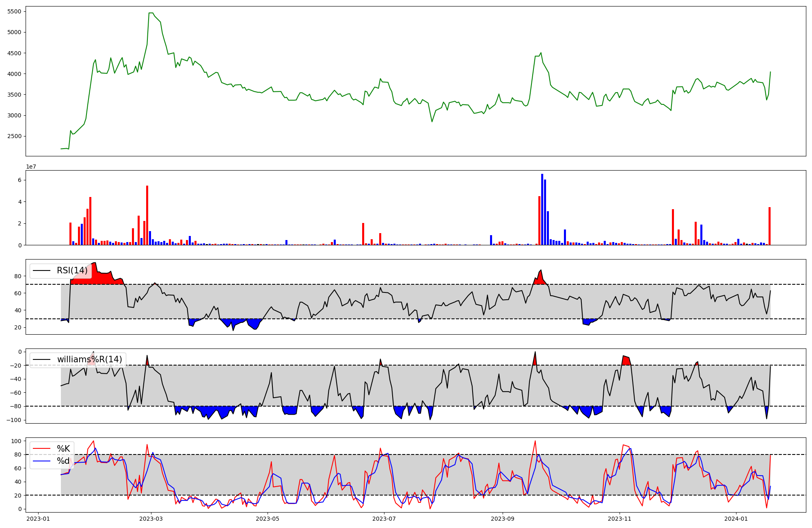Viewport: 812px width, 528px height.
Task: Click the 2024-01 date tick label
Action: click(736, 519)
